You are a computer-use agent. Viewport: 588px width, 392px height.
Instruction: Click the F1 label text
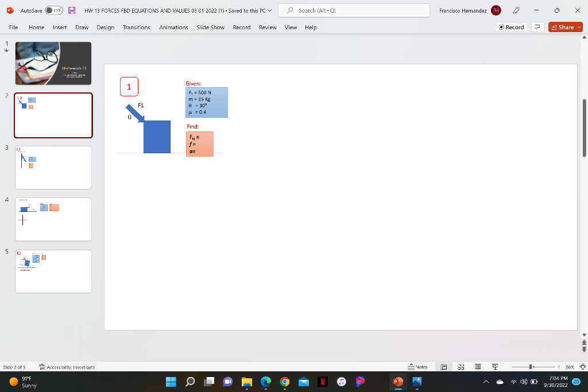tap(141, 105)
